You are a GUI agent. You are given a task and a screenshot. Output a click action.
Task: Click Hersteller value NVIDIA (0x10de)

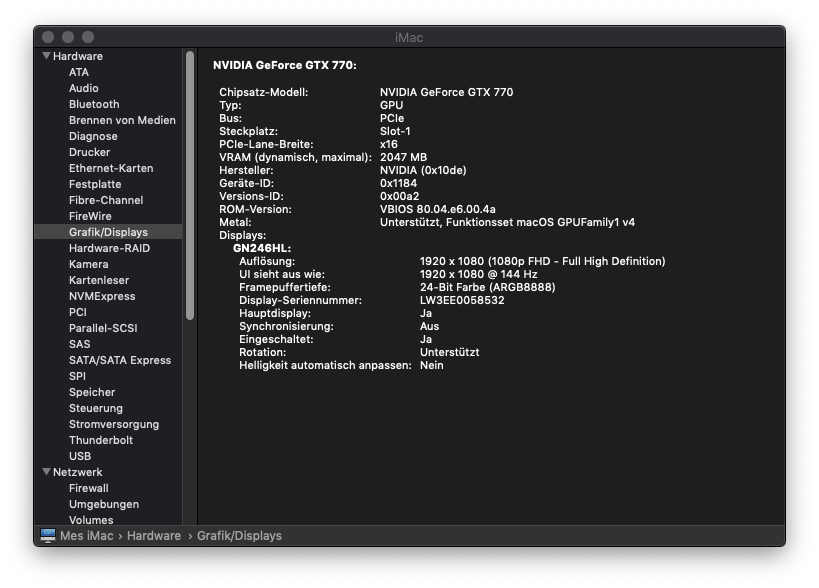[423, 170]
